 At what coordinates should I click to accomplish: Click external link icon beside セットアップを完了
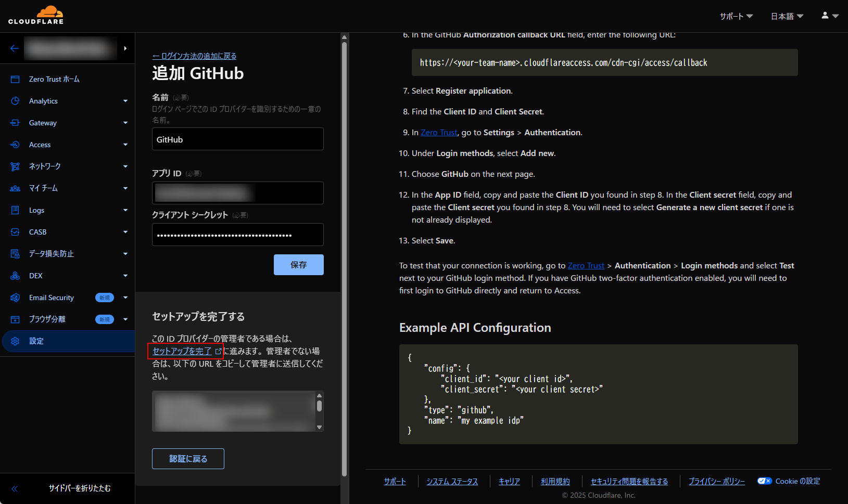pyautogui.click(x=218, y=352)
